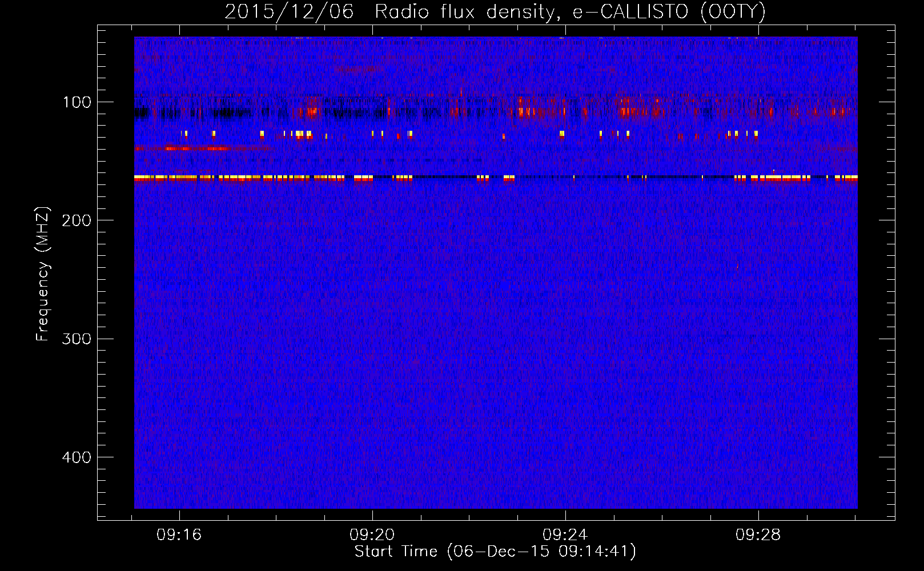Click the 300 frequency tick label
The image size is (924, 571).
[x=77, y=339]
